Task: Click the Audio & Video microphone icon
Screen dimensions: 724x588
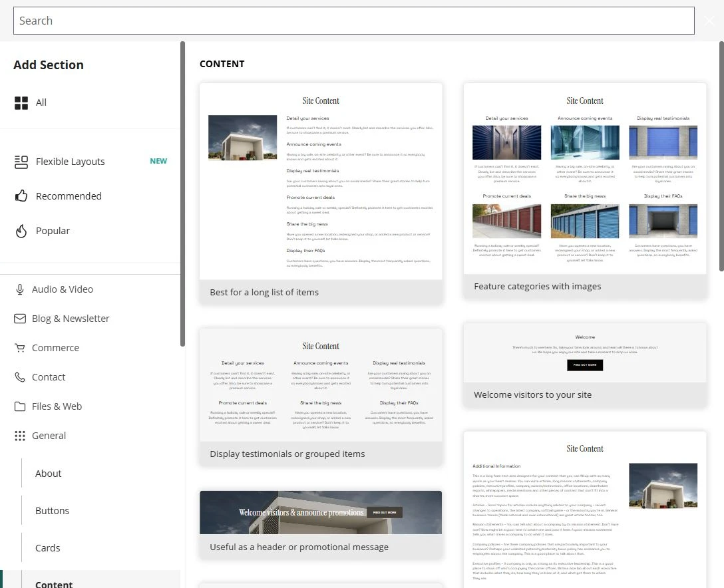Action: pos(20,289)
